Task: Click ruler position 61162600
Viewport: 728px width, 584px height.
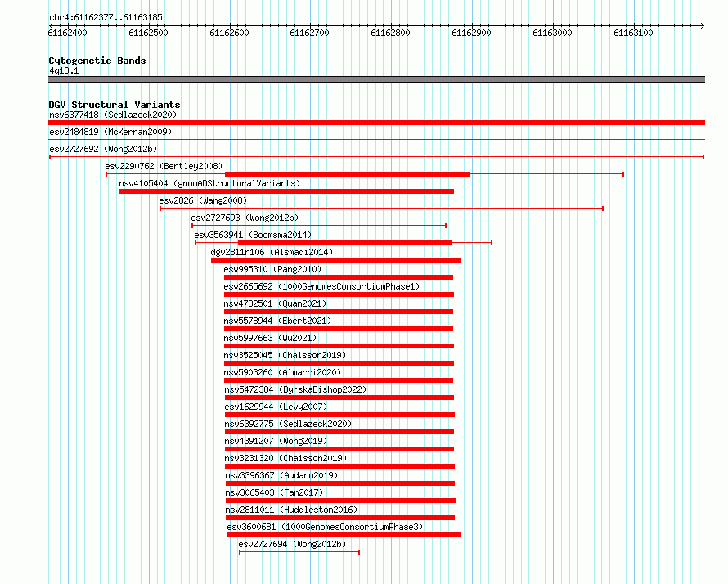Action: (x=229, y=33)
